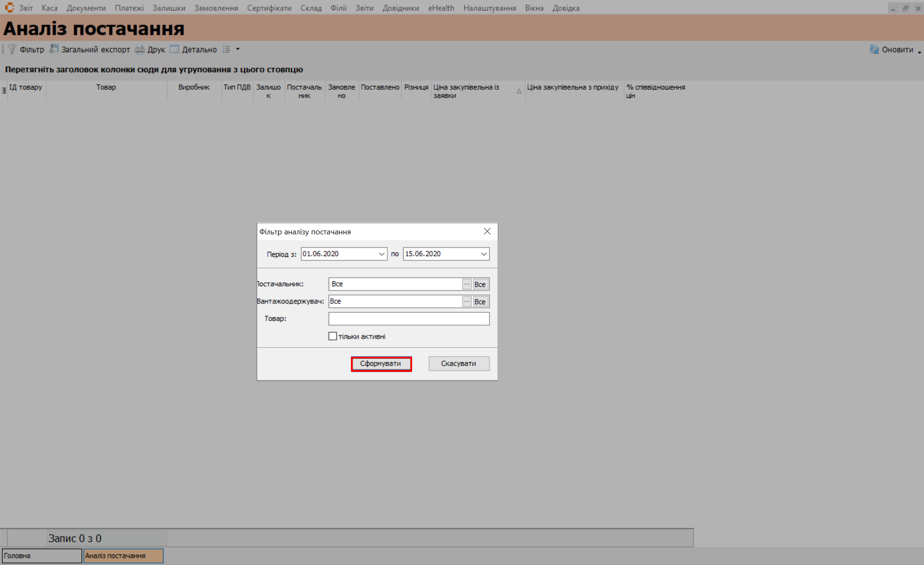Open dropdown arrow next to list layout icon
924x565 pixels.
238,49
